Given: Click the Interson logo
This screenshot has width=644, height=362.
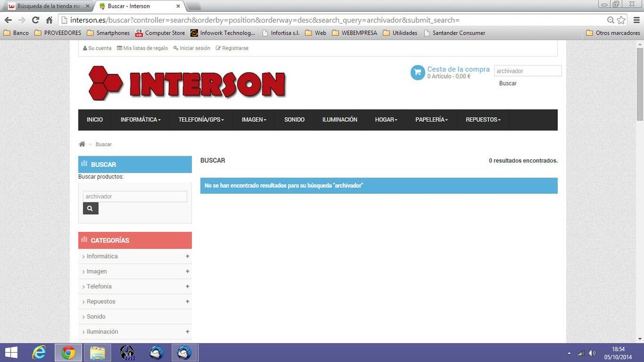Looking at the screenshot, I should (x=187, y=83).
